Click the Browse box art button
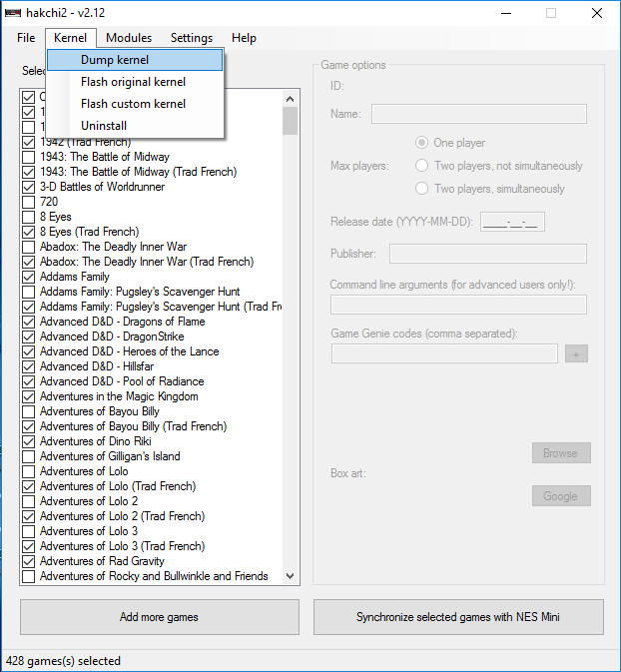Screen dimensions: 621x672 (561, 453)
